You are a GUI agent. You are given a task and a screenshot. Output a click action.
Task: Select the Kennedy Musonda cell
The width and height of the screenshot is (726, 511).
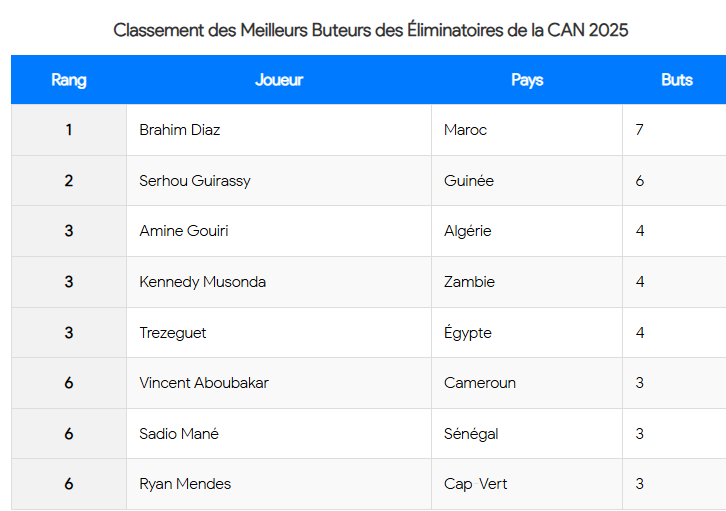coord(203,282)
